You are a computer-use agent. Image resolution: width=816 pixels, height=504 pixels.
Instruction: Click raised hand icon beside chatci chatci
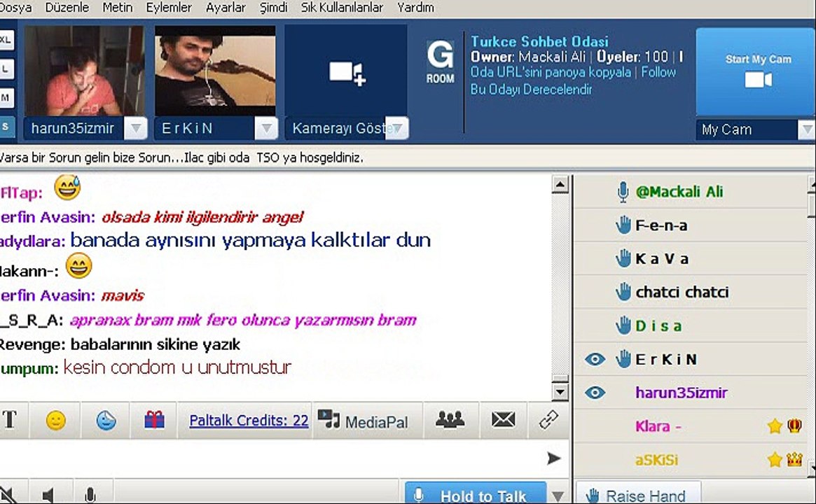[x=623, y=293]
